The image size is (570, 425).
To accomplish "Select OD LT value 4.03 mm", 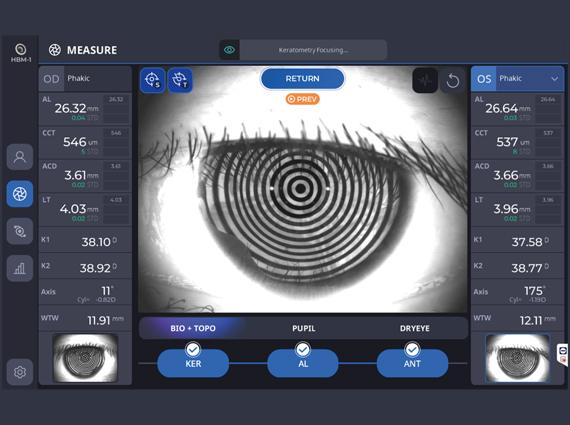I will (x=79, y=209).
